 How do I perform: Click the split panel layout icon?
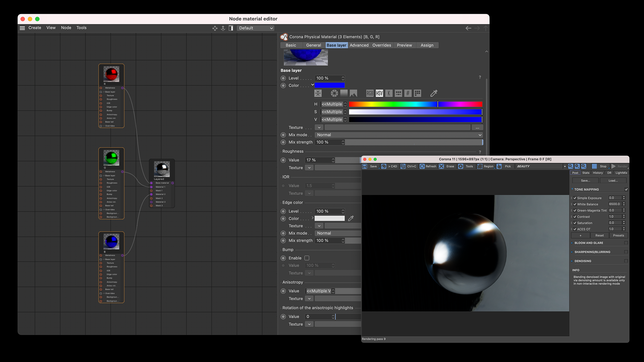(231, 28)
